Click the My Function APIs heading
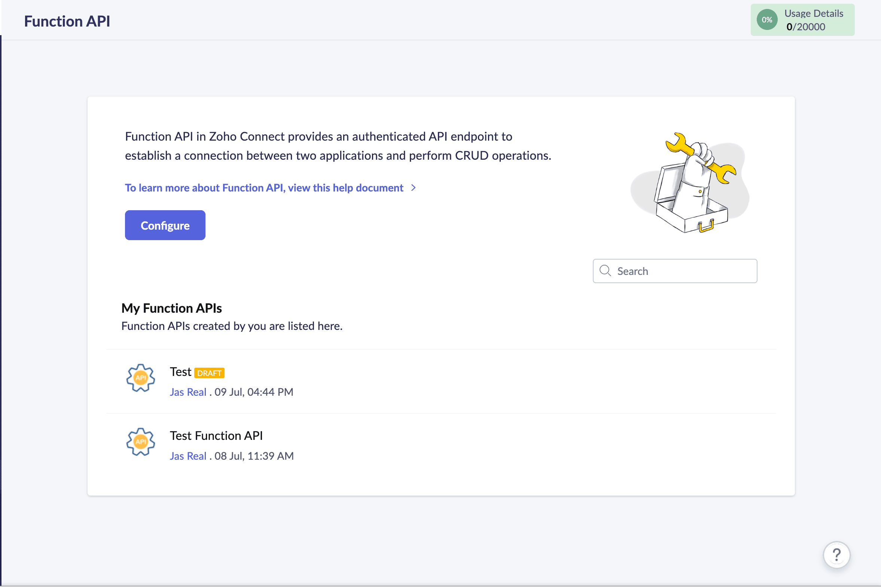881x588 pixels. click(171, 309)
